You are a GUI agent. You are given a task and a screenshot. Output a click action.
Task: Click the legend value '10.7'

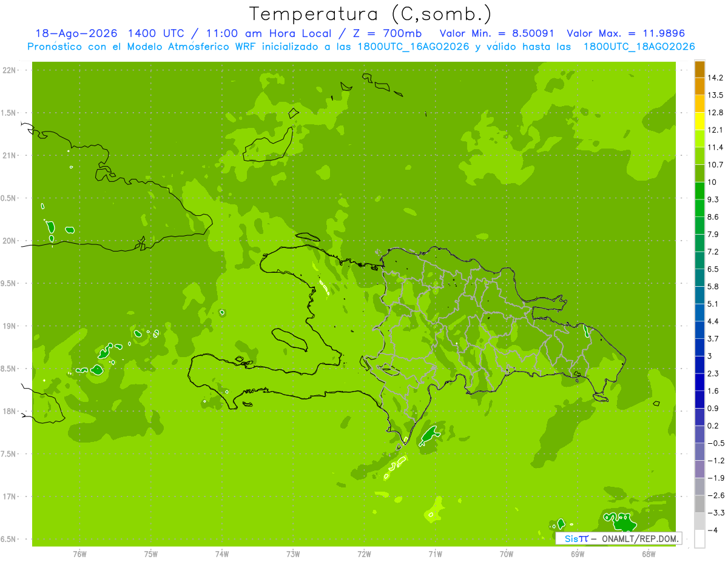click(x=715, y=165)
